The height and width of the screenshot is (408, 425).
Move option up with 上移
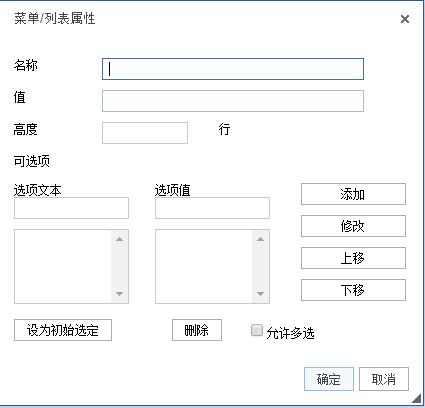[353, 258]
